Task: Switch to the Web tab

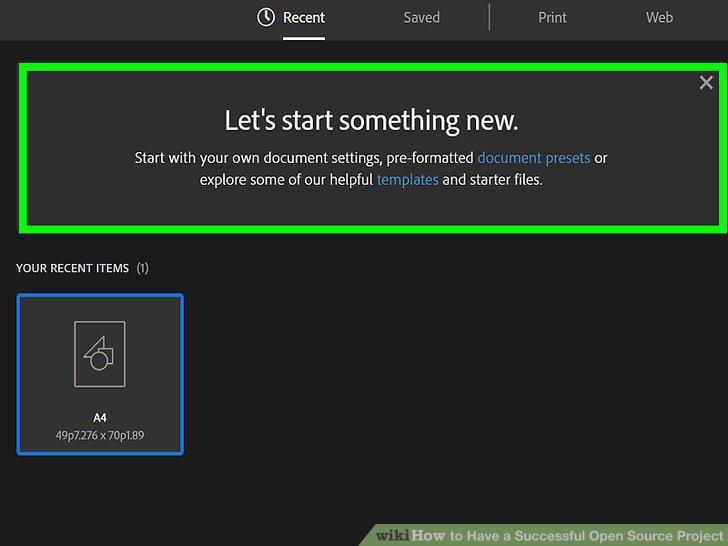Action: click(659, 18)
